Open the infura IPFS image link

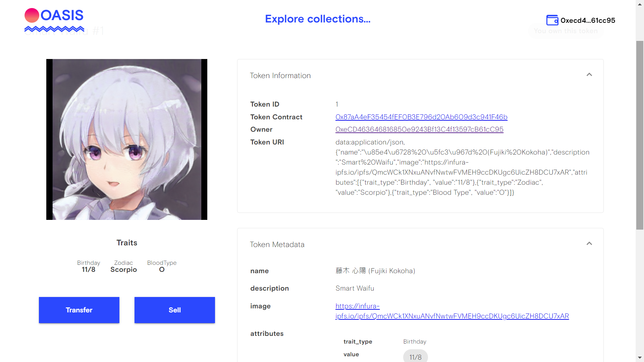pos(452,311)
